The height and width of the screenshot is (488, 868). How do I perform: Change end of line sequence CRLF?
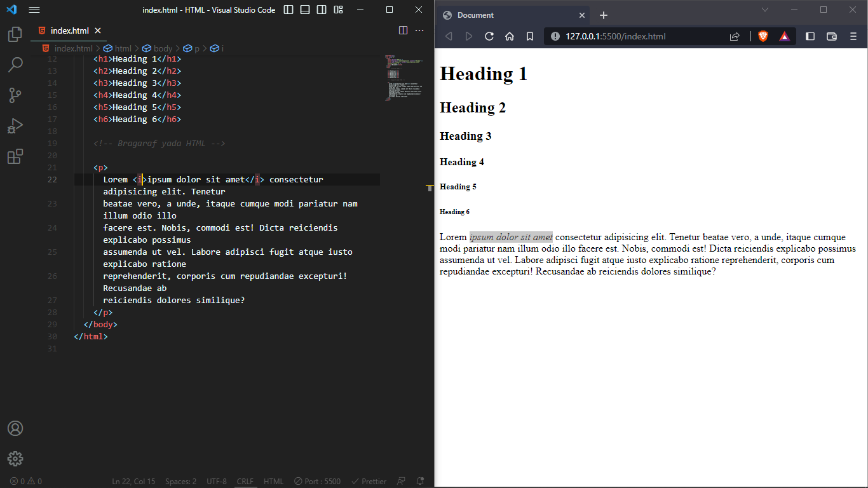click(x=245, y=482)
